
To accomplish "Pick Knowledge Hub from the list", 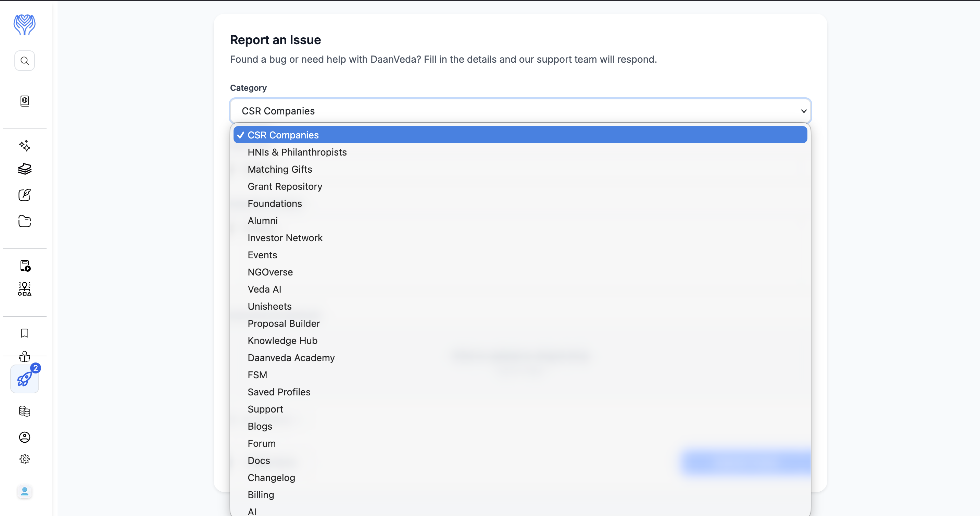I will [520, 341].
